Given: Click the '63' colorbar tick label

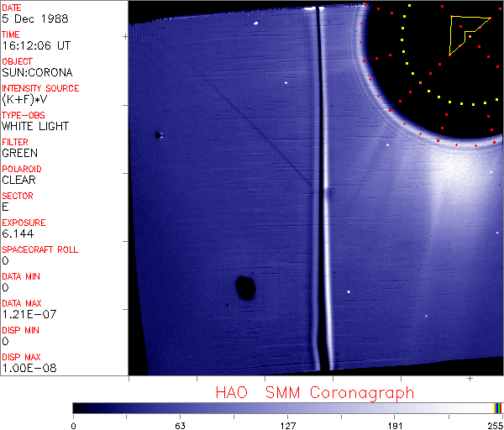Looking at the screenshot, I should (x=180, y=426).
